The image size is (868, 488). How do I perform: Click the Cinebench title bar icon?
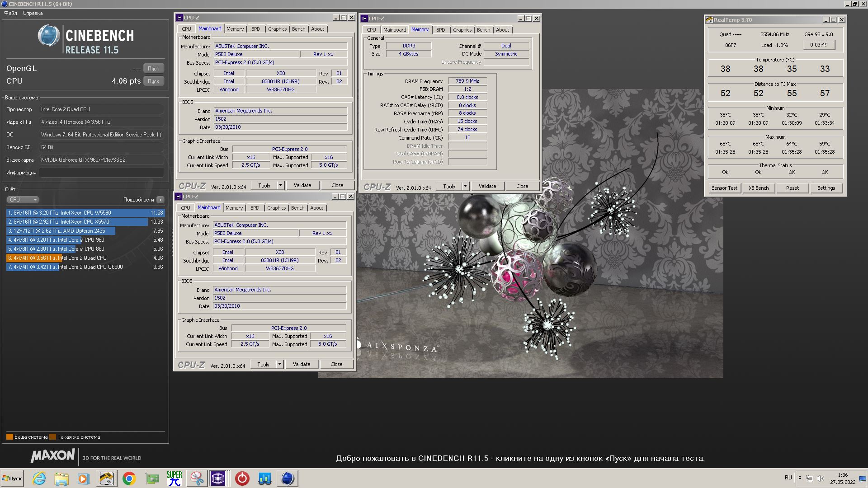[x=4, y=4]
